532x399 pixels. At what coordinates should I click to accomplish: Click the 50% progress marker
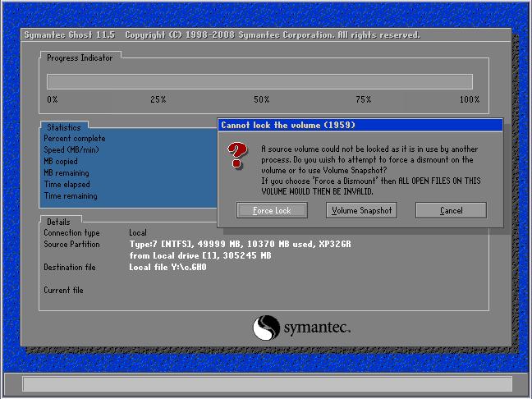(x=262, y=99)
